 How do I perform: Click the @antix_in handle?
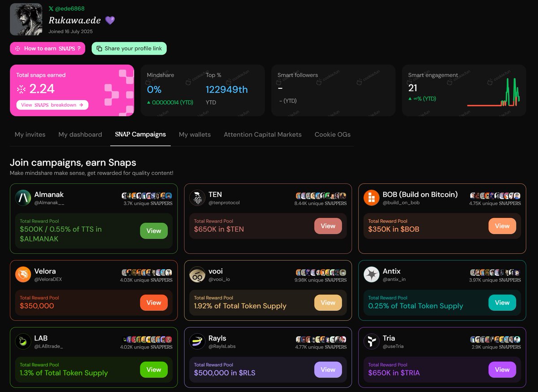click(394, 279)
